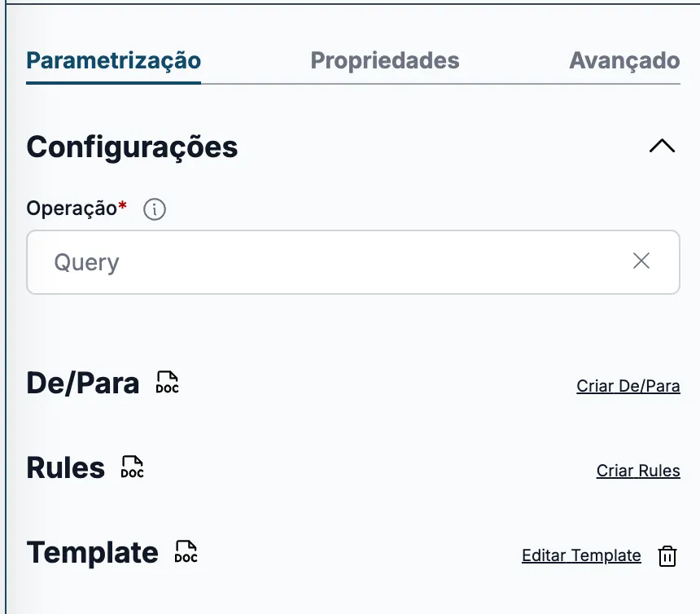Open the Editar Template link

point(581,555)
